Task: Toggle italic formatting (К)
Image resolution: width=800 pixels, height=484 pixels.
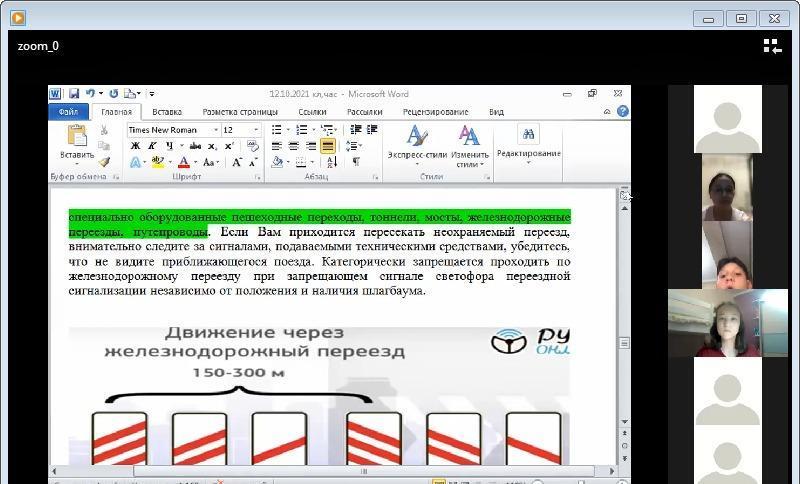Action: (x=150, y=146)
